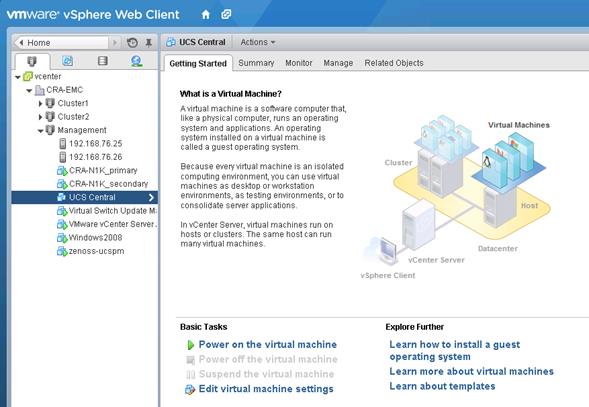This screenshot has width=589, height=407.
Task: Select CRA-N1K_primary label in tree
Action: point(103,171)
